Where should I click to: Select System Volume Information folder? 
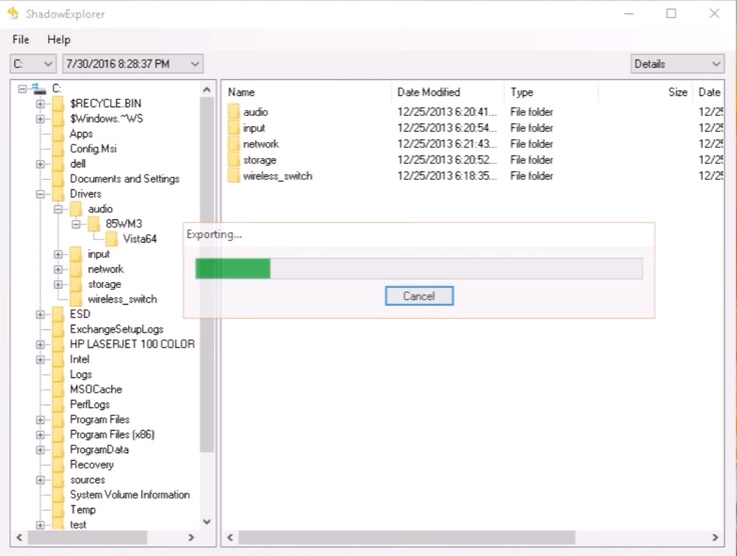click(x=130, y=494)
